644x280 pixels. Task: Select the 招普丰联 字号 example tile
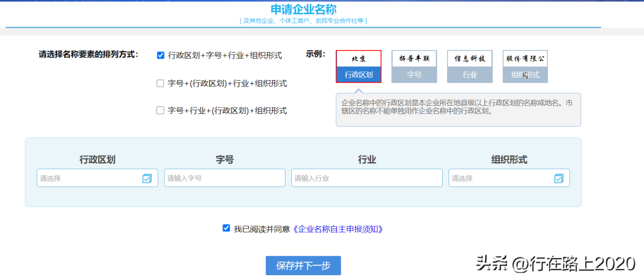tap(414, 67)
